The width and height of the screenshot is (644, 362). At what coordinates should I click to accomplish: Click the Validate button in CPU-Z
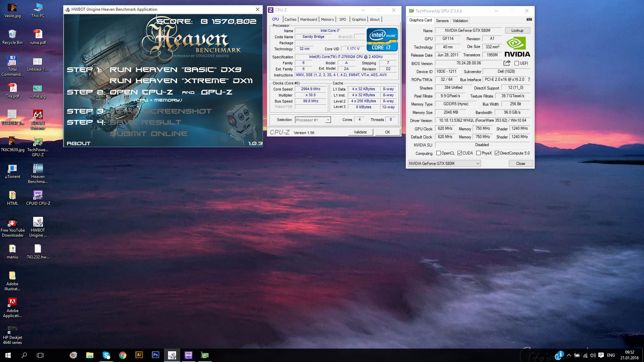click(360, 132)
